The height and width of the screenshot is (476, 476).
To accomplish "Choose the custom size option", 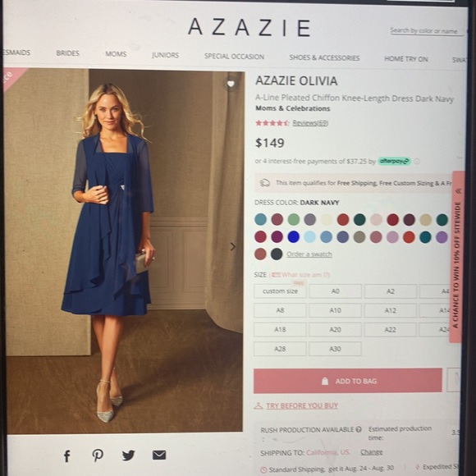I will pyautogui.click(x=280, y=291).
